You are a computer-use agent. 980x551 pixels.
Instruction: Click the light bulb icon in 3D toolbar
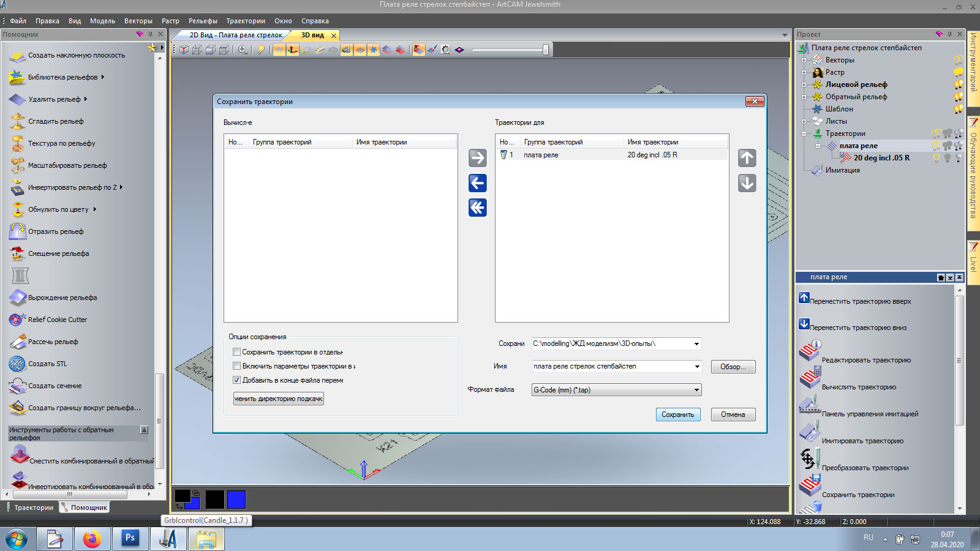[x=261, y=50]
